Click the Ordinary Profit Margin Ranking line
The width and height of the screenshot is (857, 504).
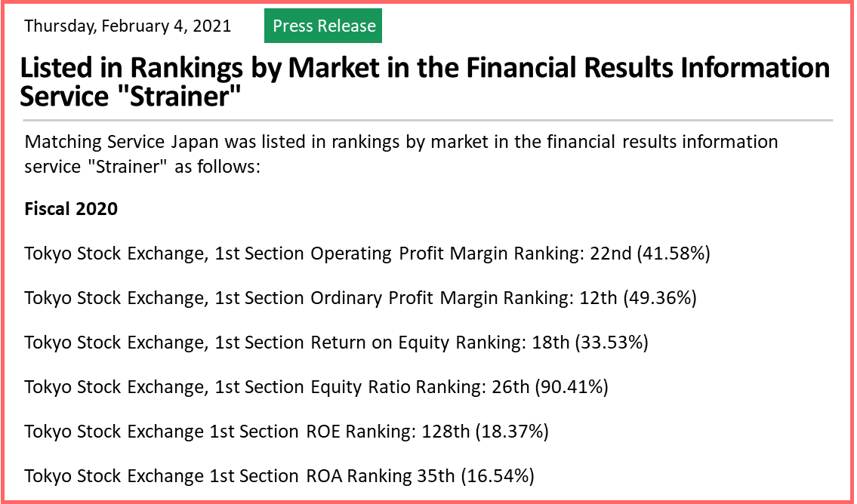point(361,298)
